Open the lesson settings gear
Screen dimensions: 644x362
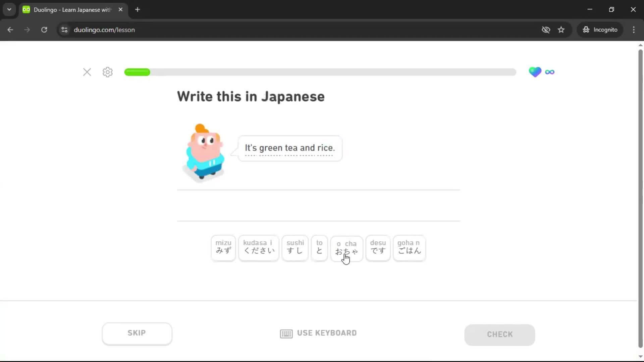point(107,72)
